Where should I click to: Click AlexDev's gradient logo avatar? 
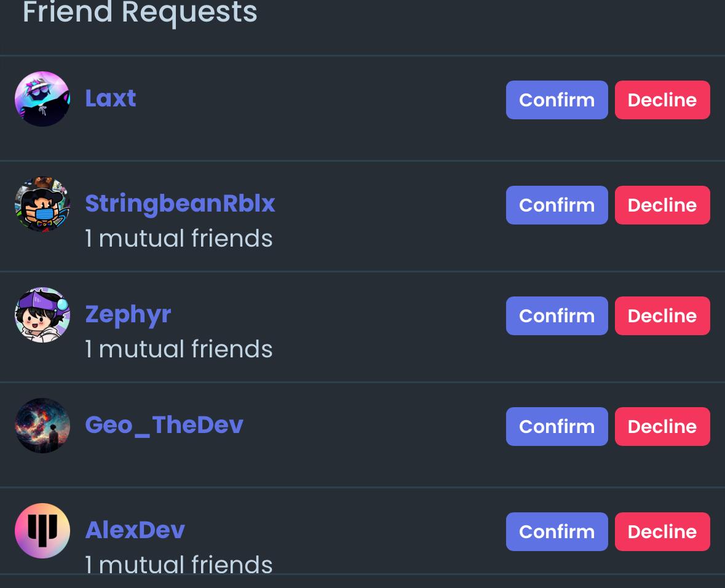(42, 531)
